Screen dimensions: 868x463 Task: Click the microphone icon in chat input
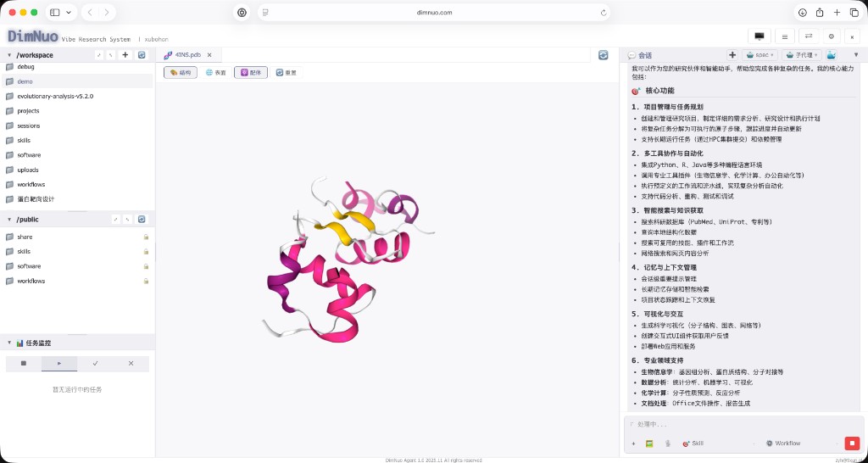click(x=668, y=443)
